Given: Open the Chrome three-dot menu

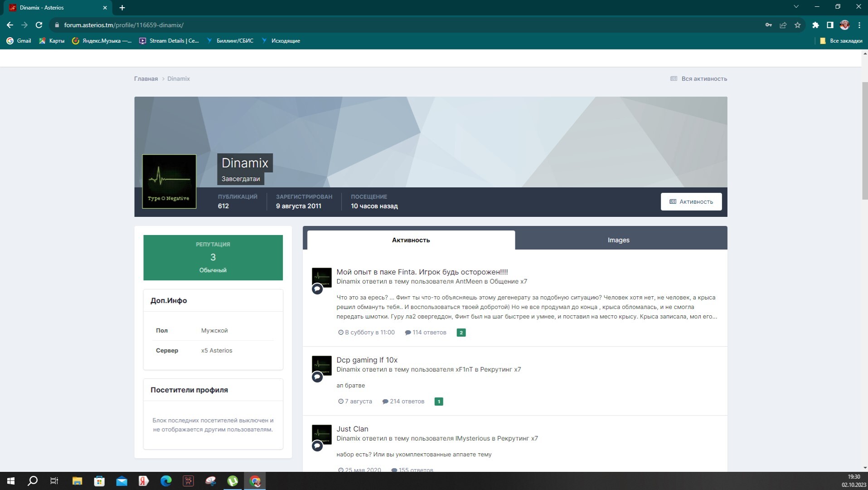Looking at the screenshot, I should click(859, 25).
